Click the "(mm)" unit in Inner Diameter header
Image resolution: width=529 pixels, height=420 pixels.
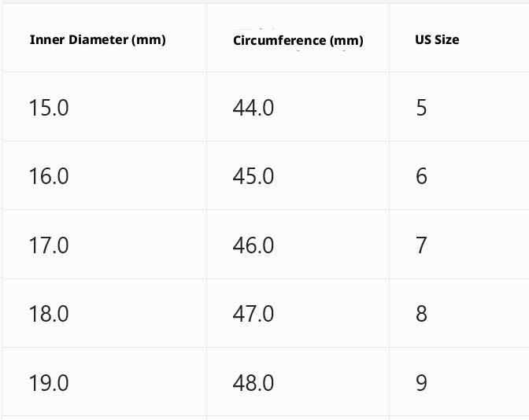pyautogui.click(x=149, y=39)
